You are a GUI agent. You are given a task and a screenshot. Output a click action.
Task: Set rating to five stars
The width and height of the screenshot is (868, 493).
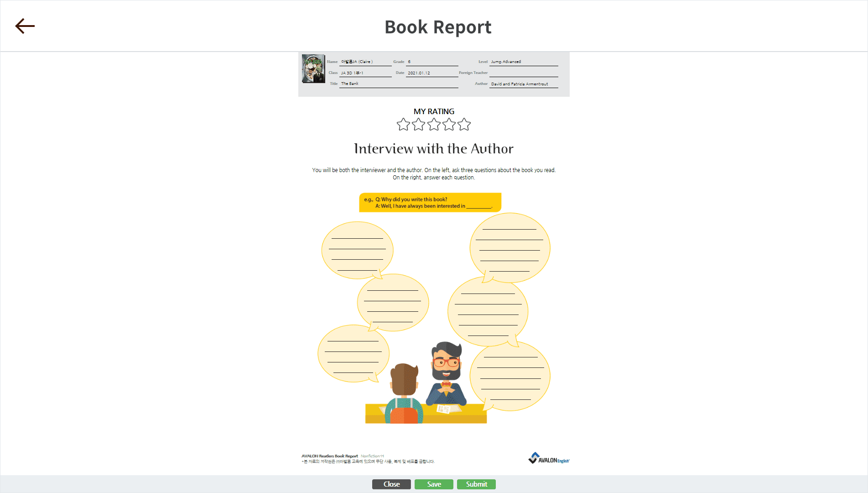click(464, 124)
